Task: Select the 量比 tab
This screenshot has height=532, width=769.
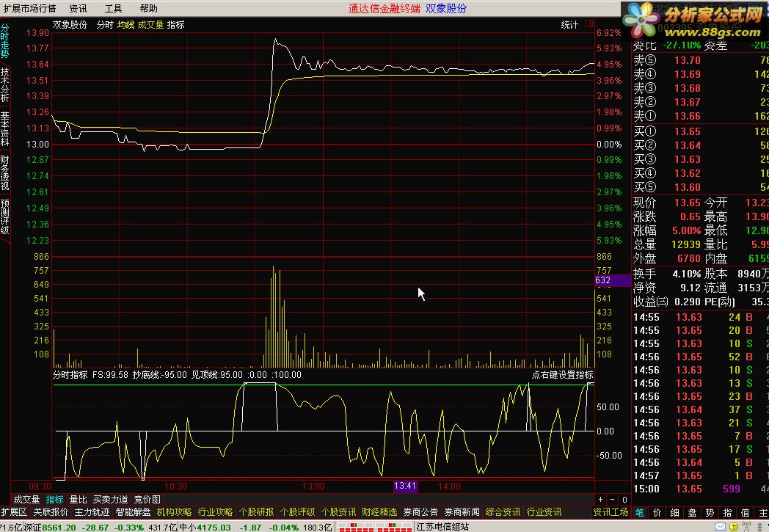Action: (78, 500)
